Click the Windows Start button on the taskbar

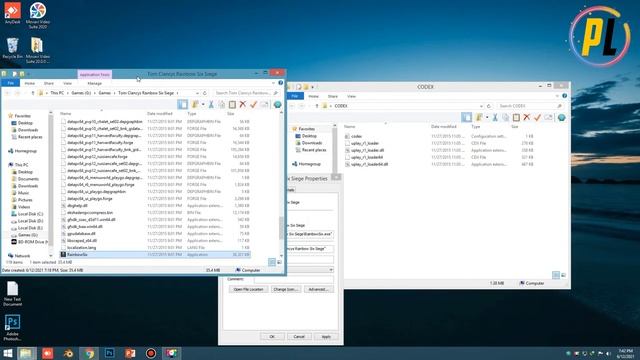coord(8,353)
